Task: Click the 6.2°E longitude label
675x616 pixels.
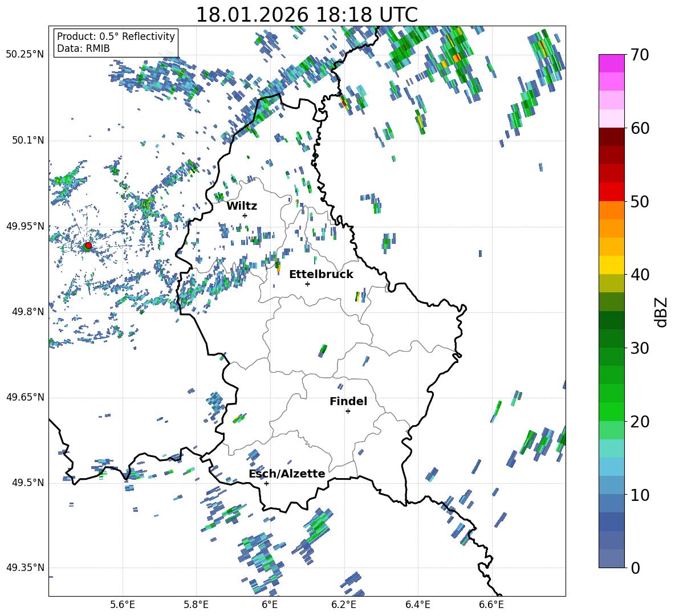Action: pos(344,605)
